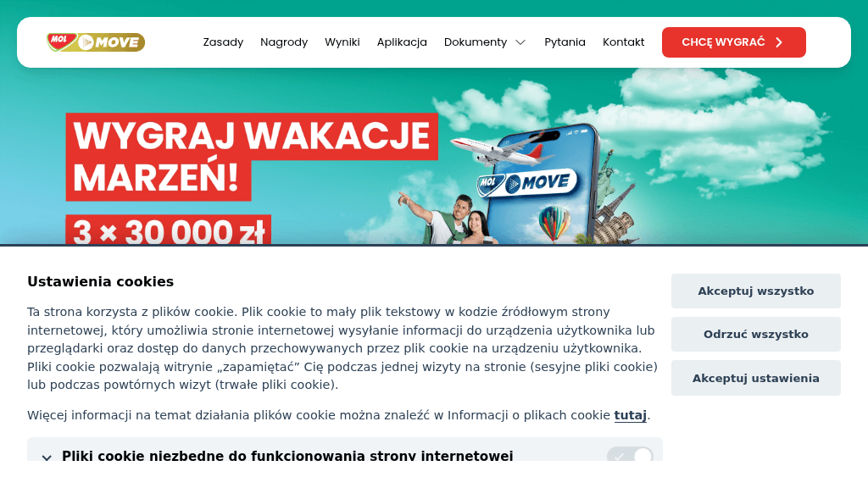Click the MOL Move logo
Screen dimensions: 868x488
coord(96,42)
